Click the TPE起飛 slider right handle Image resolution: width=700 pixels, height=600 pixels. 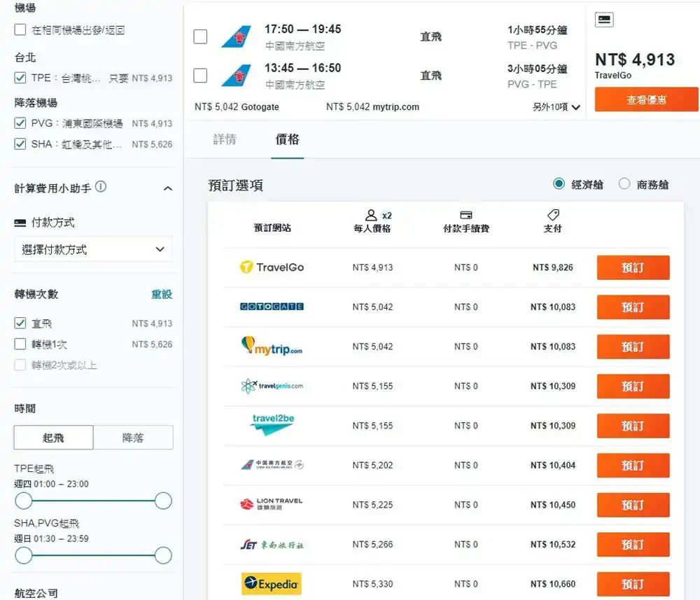click(163, 501)
